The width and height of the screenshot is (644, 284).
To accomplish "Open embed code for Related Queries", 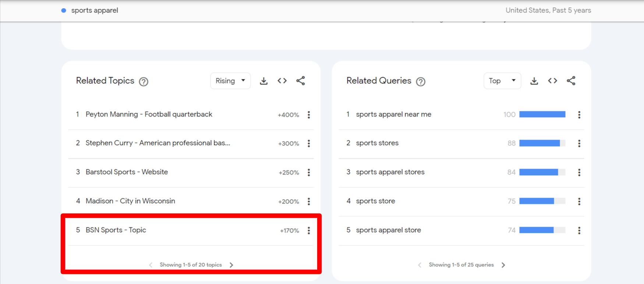I will 552,81.
